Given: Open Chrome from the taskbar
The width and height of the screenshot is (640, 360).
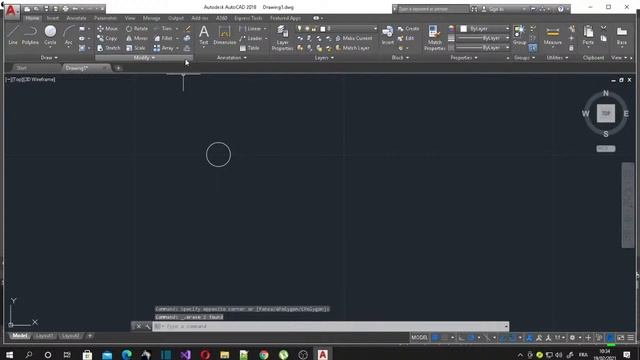Looking at the screenshot, I should pyautogui.click(x=264, y=355).
